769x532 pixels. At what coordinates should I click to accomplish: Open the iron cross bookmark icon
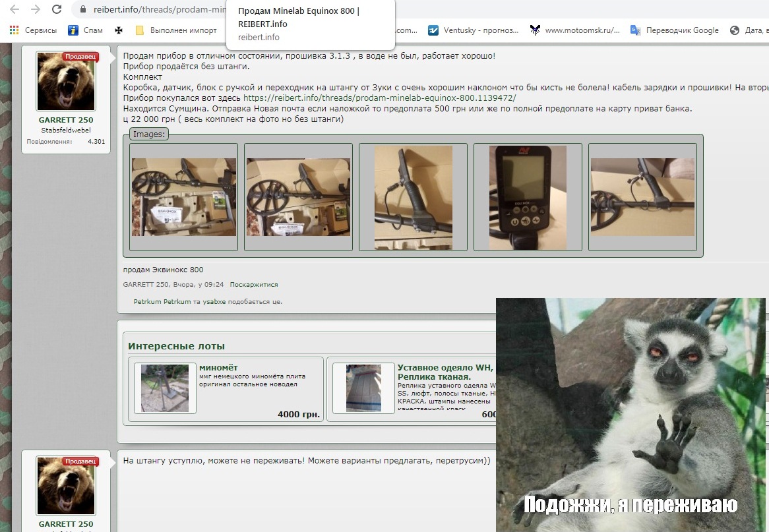(x=119, y=30)
